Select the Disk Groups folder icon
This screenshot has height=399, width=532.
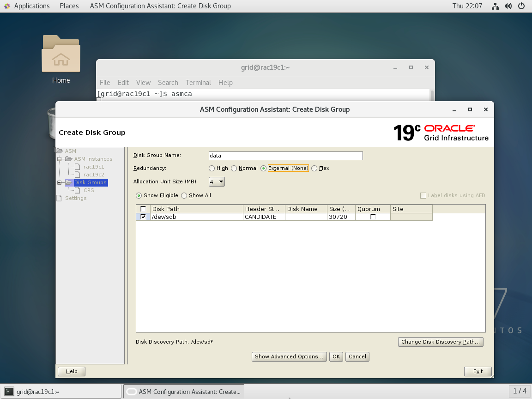coord(69,182)
